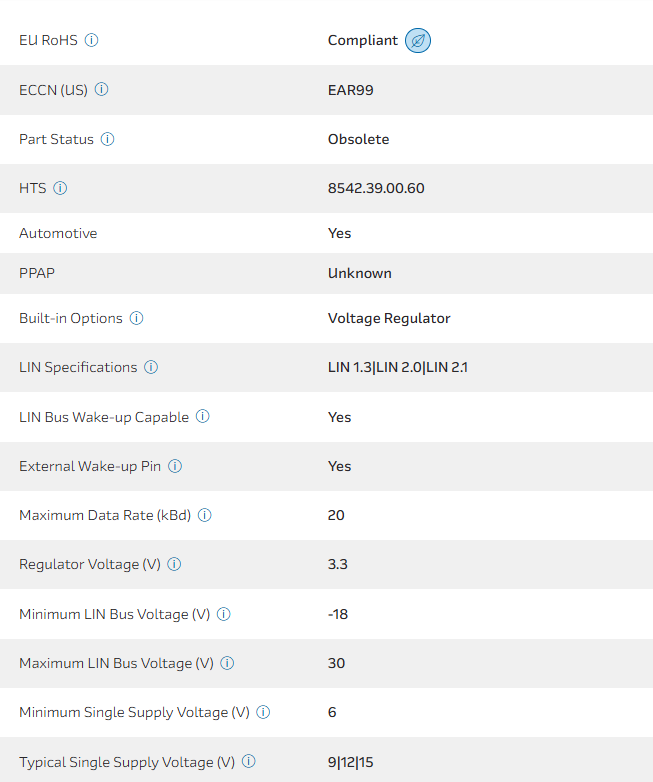653x782 pixels.
Task: Click the Built-in Options info icon
Action: 136,318
